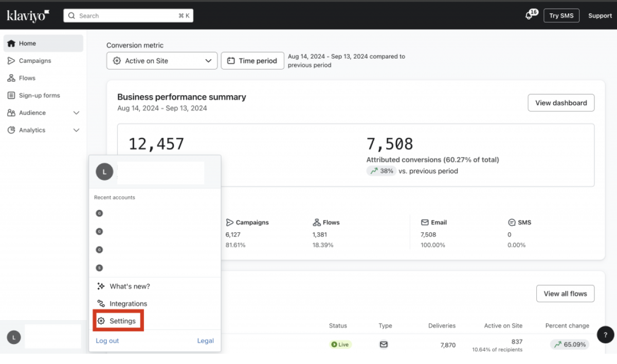This screenshot has height=364, width=617.
Task: Click the 7,870 deliveries value
Action: tap(448, 345)
